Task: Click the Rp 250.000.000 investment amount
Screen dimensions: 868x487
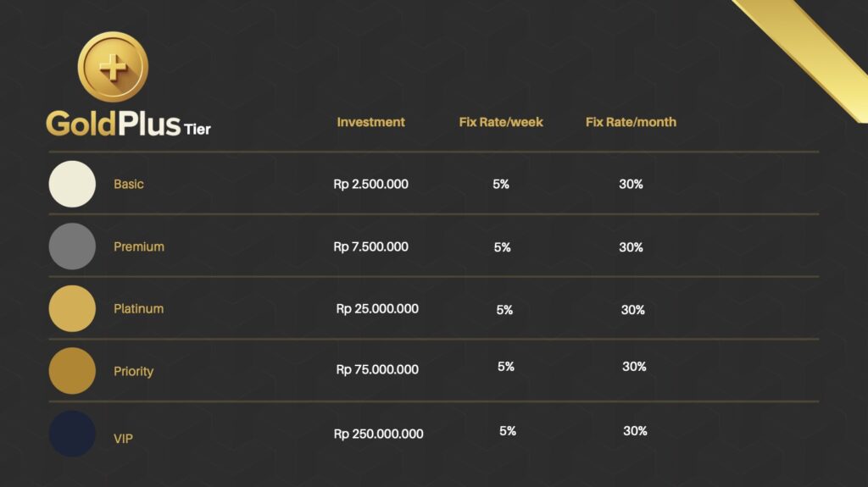Action: [378, 434]
